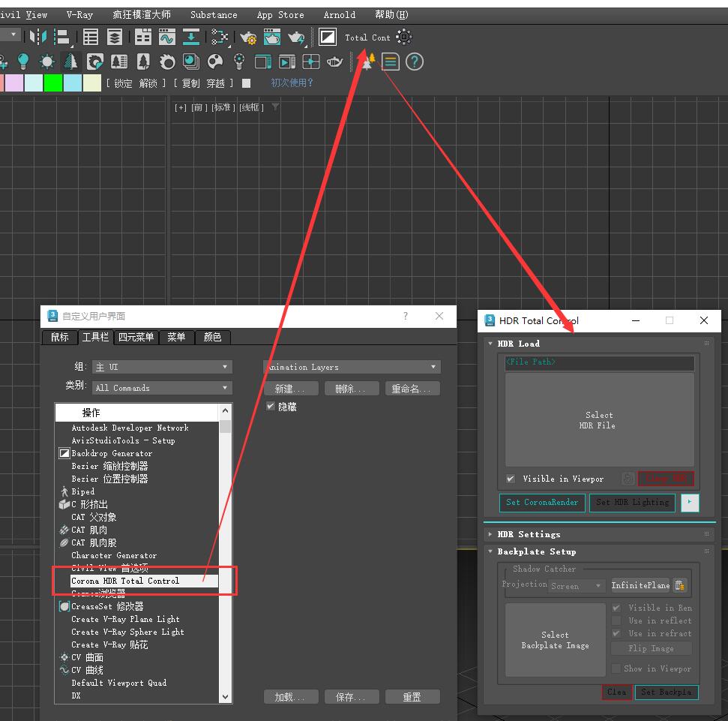The image size is (728, 721).
Task: Open the viewport filter funnel dropdown
Action: coord(275,107)
